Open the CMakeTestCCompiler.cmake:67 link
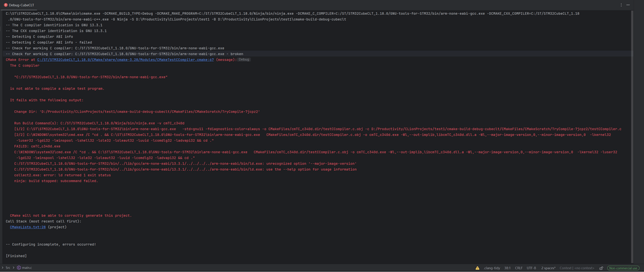This screenshot has height=272, width=644. pyautogui.click(x=125, y=59)
